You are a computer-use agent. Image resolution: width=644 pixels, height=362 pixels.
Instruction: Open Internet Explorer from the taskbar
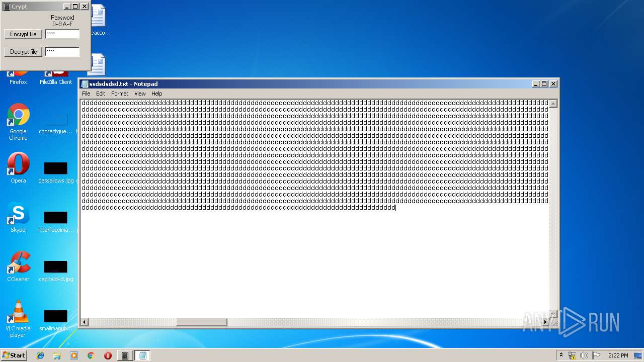pos(40,355)
